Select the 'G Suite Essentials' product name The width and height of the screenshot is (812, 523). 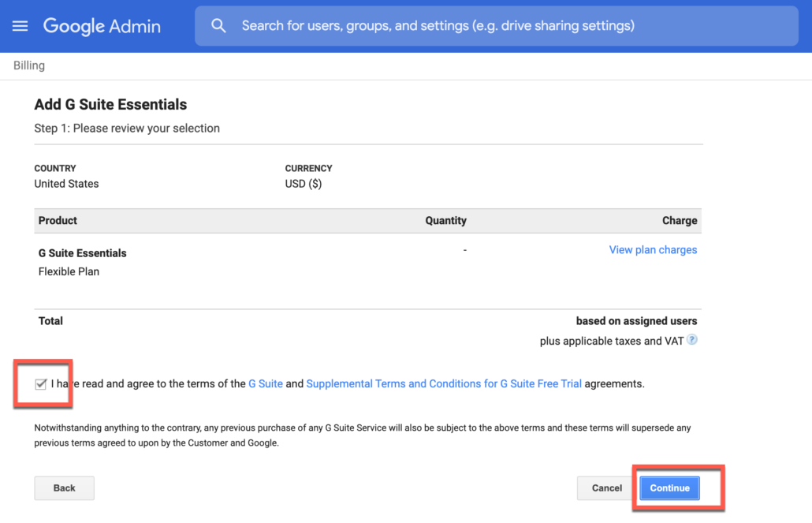click(82, 253)
